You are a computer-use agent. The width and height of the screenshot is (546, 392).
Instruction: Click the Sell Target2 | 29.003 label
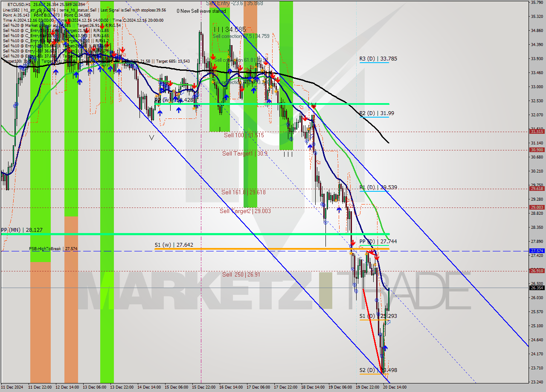[245, 211]
